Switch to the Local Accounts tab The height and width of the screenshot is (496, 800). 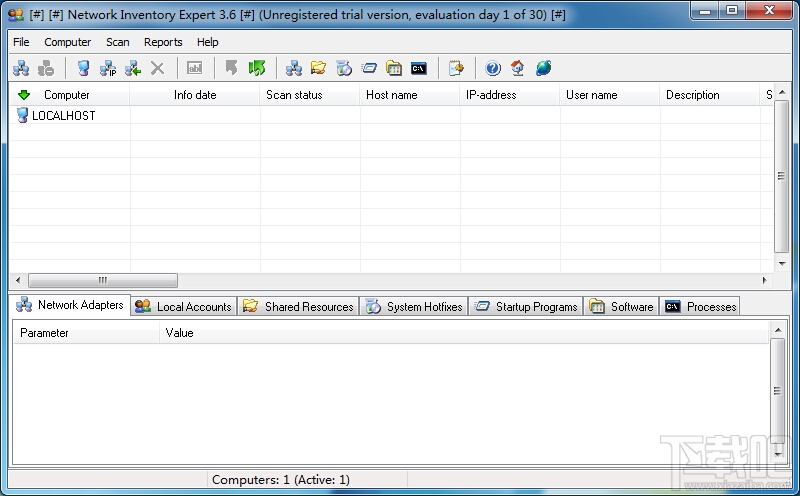pyautogui.click(x=184, y=306)
